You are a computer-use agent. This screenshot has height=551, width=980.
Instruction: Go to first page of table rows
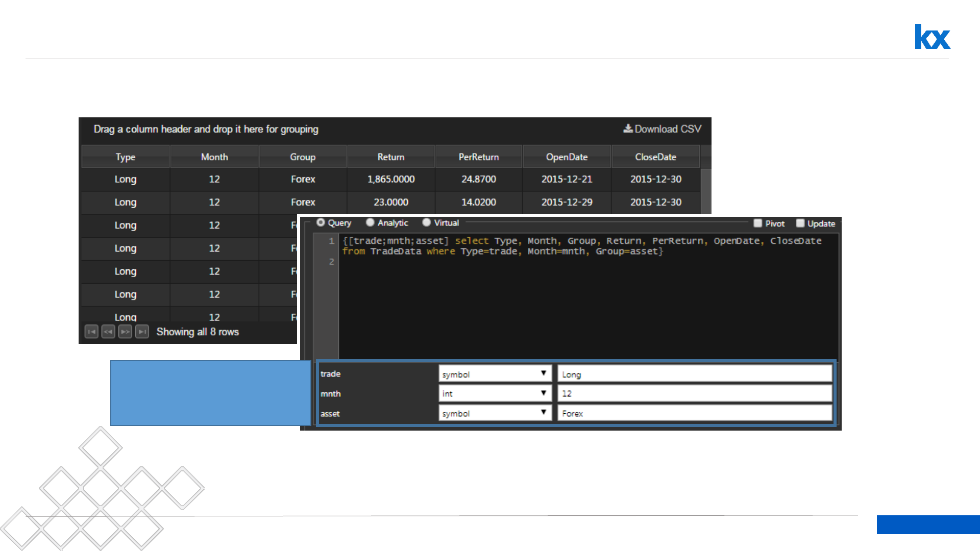tap(91, 332)
